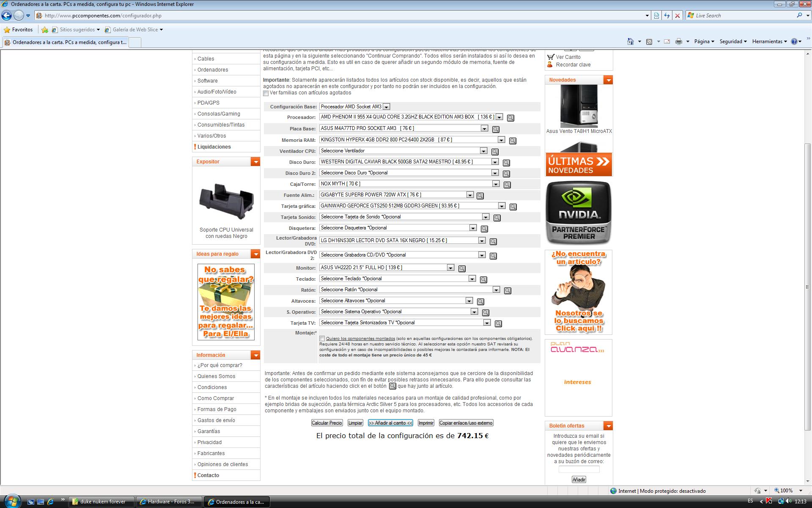812x508 pixels.
Task: Open the Configuración Base combo box
Action: (x=386, y=107)
